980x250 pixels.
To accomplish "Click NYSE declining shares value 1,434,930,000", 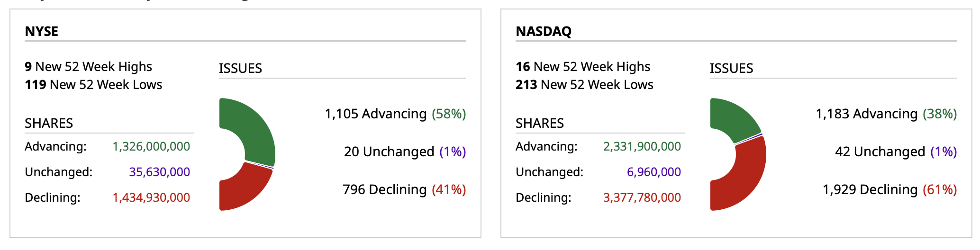I will (151, 197).
